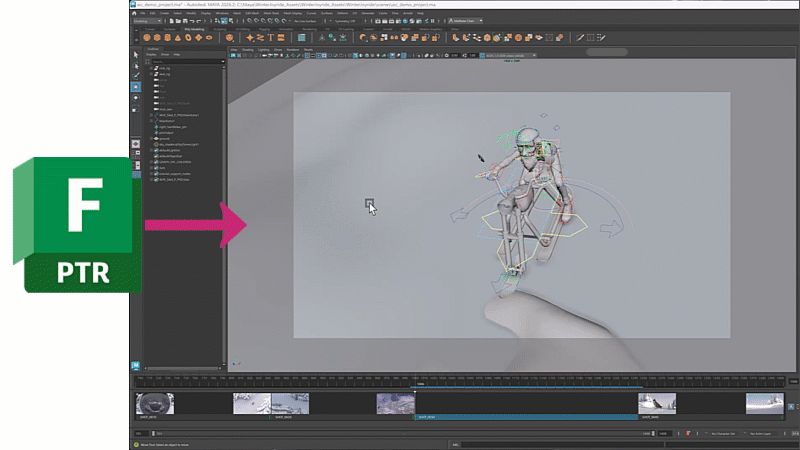Viewport: 800px width, 450px height.
Task: Click the blue grid shelf icon
Action: pos(302,38)
